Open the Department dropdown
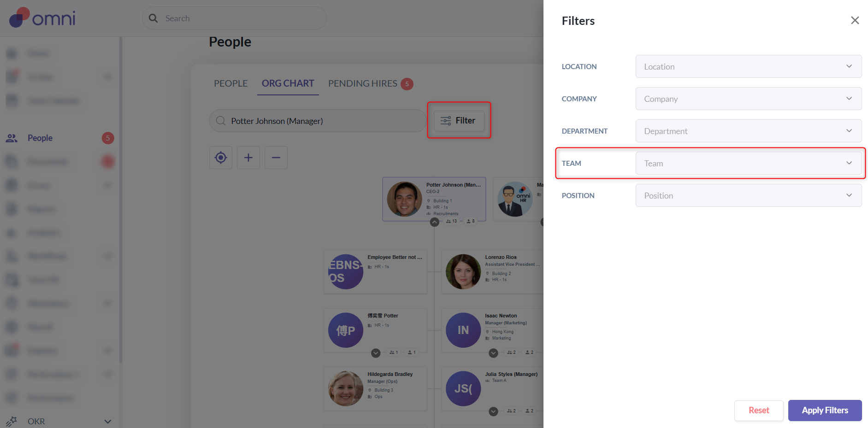The height and width of the screenshot is (428, 868). coord(748,131)
